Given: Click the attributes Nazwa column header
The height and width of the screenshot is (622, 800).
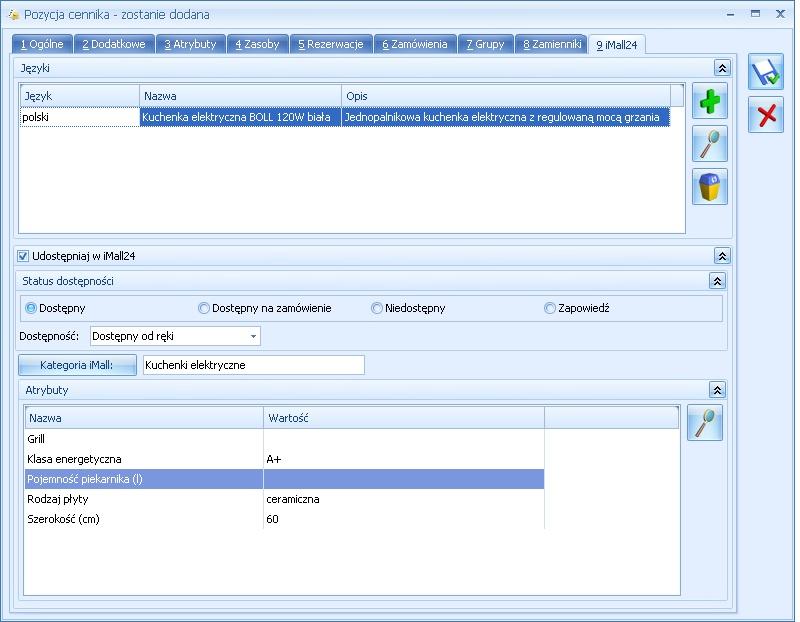Looking at the screenshot, I should 144,418.
